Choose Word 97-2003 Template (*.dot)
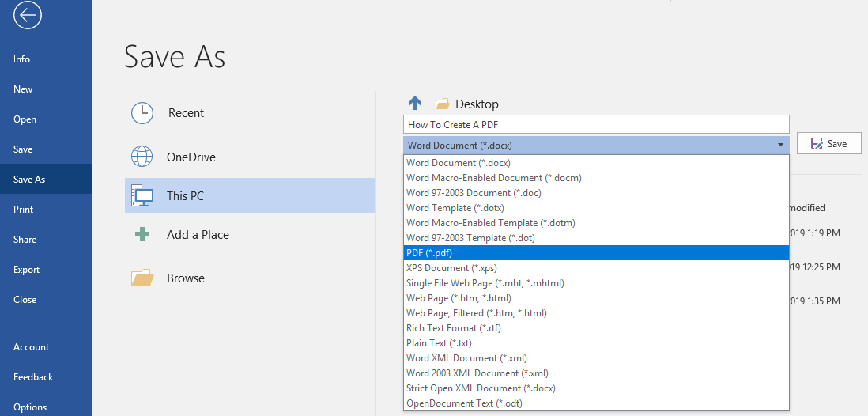This screenshot has width=868, height=416. click(x=596, y=237)
